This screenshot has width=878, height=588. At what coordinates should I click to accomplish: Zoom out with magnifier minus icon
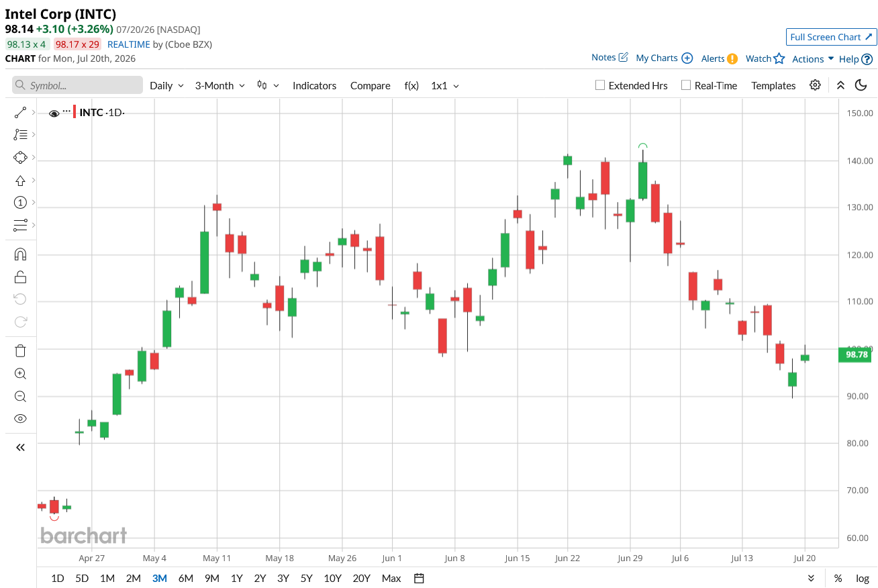[x=20, y=396]
